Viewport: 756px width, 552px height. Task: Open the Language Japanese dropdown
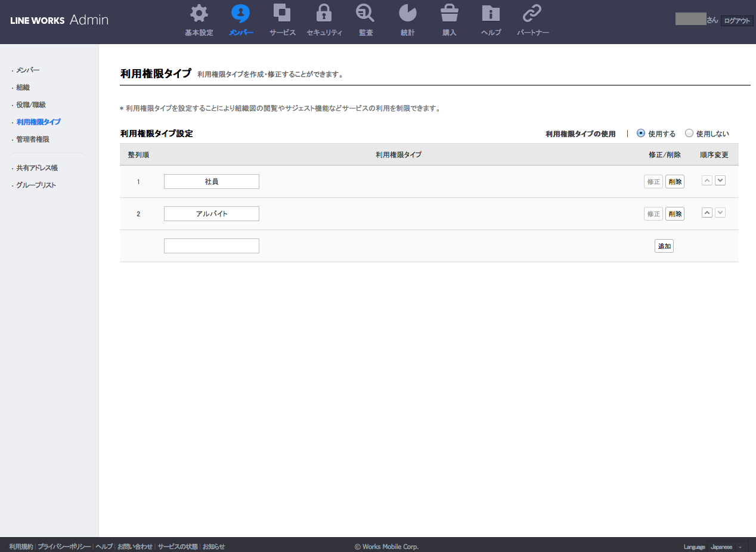pos(729,547)
